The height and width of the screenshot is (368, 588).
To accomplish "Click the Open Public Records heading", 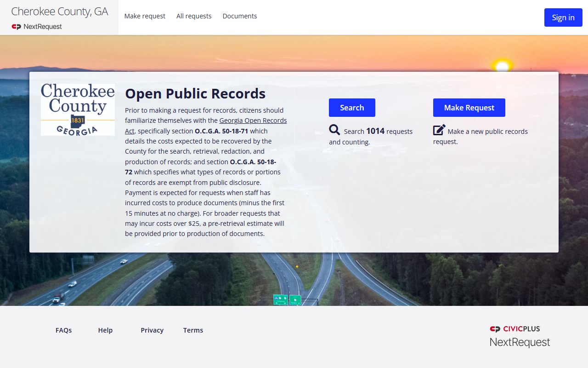I will 195,94.
